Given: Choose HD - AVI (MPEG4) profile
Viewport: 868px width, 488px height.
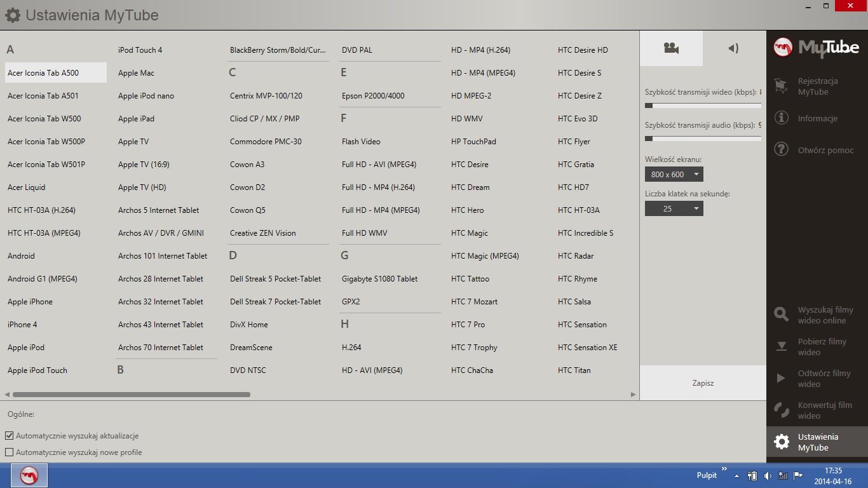Looking at the screenshot, I should [x=372, y=370].
